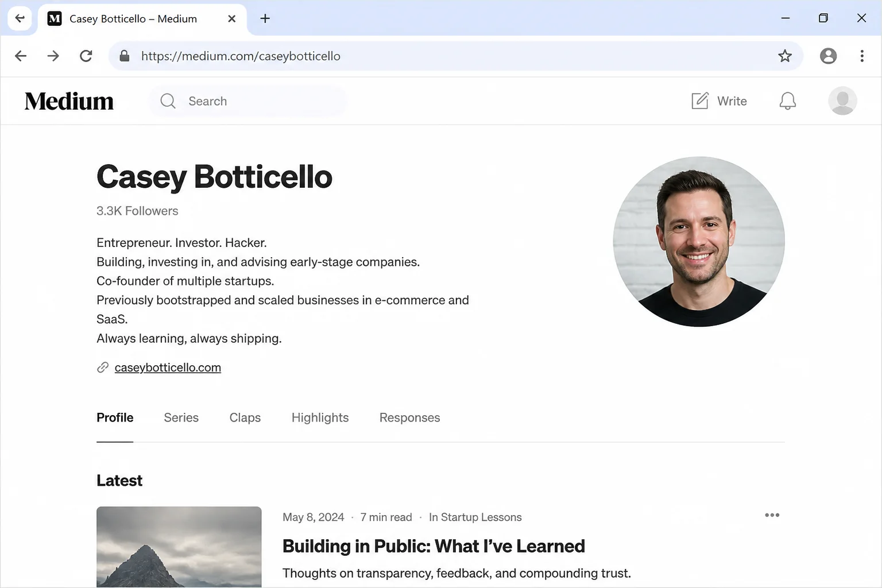
Task: Open the caseybotticello.com link
Action: (168, 367)
